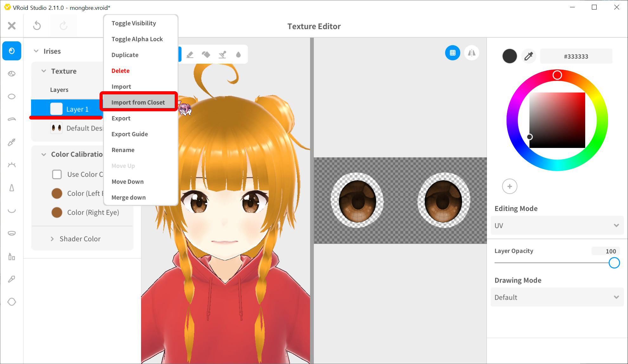Screen dimensions: 628x364
Task: Close the Texture Editor with X icon
Action: pyautogui.click(x=12, y=26)
